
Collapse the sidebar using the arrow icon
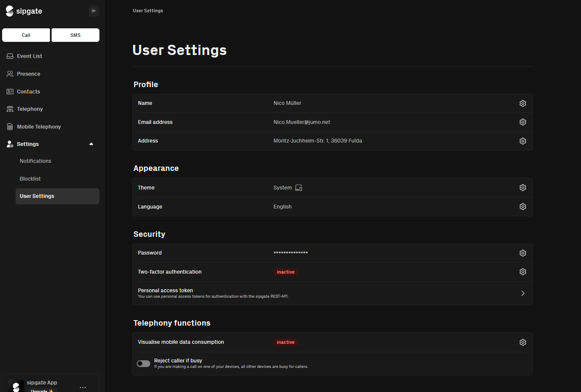[x=94, y=11]
